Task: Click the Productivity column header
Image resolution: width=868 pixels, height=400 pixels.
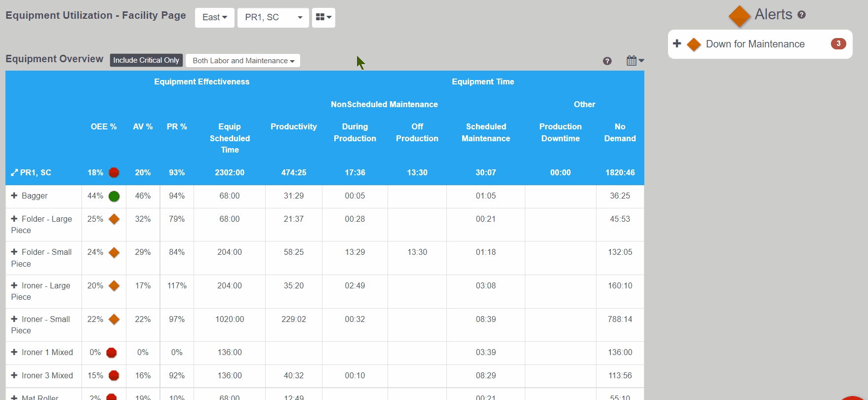Action: (294, 126)
